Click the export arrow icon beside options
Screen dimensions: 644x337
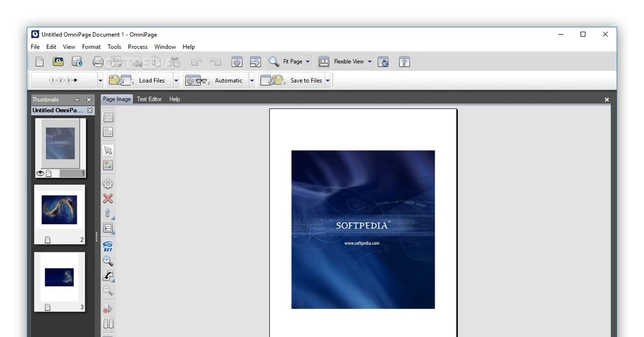[x=255, y=62]
